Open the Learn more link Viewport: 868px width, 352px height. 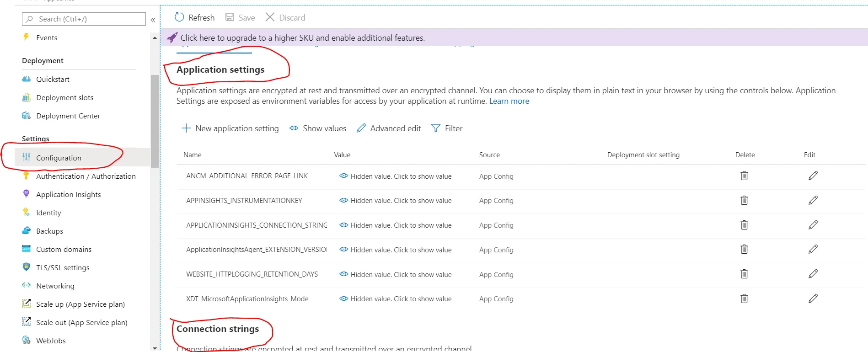[x=509, y=101]
